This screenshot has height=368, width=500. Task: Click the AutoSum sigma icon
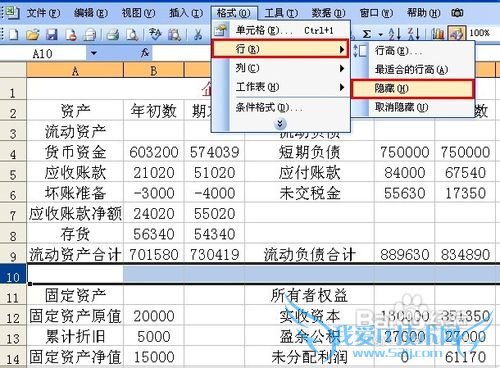(x=367, y=33)
